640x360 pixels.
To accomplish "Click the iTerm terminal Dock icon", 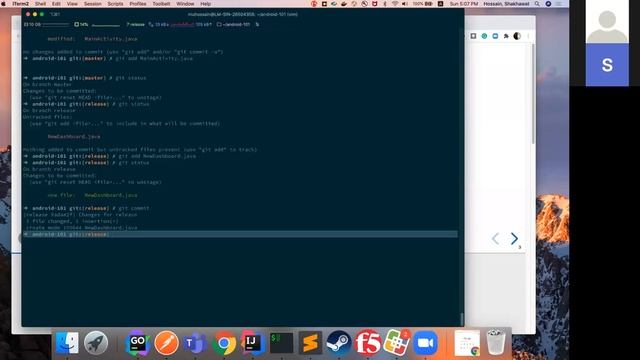I will [281, 342].
